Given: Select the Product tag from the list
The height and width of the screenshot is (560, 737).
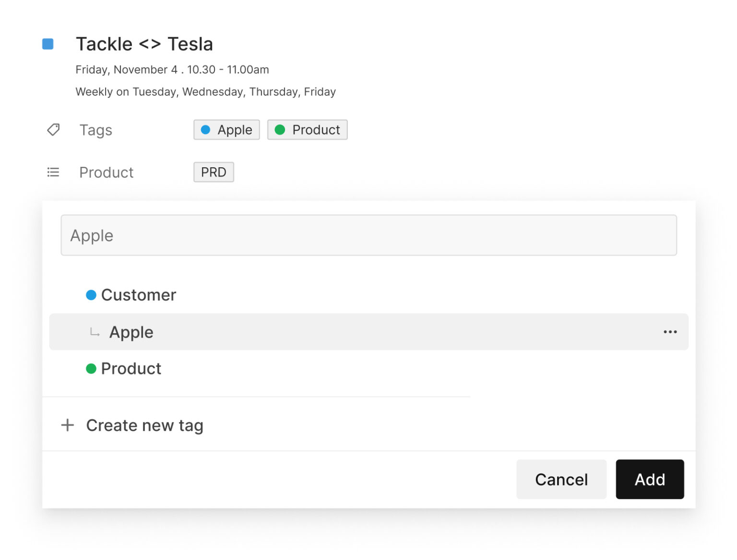Looking at the screenshot, I should 131,368.
